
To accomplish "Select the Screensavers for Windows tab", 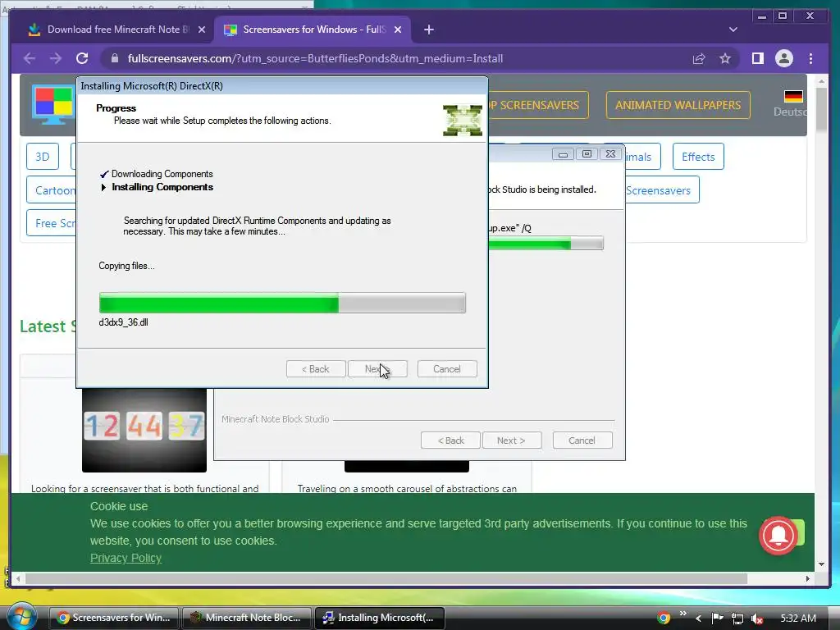I will pyautogui.click(x=313, y=30).
